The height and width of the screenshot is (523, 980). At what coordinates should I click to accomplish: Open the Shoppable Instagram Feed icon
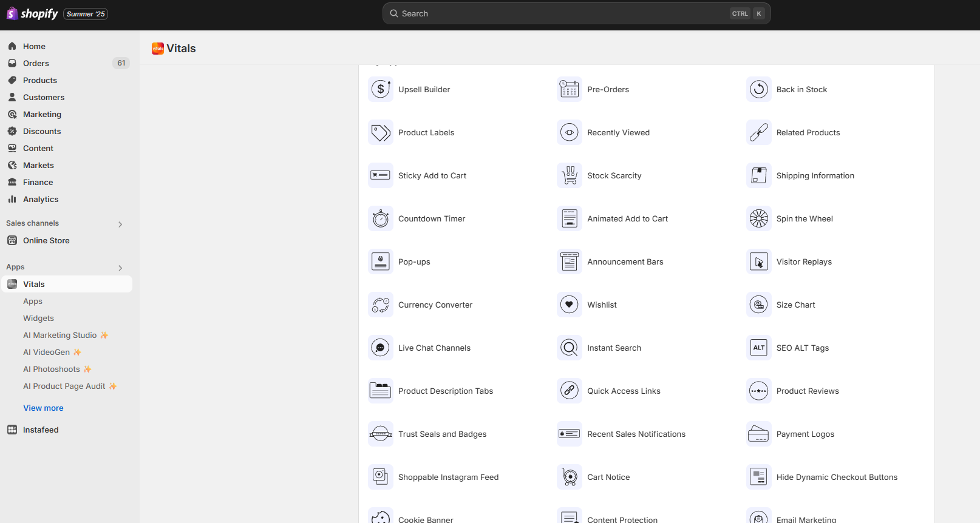click(x=381, y=477)
